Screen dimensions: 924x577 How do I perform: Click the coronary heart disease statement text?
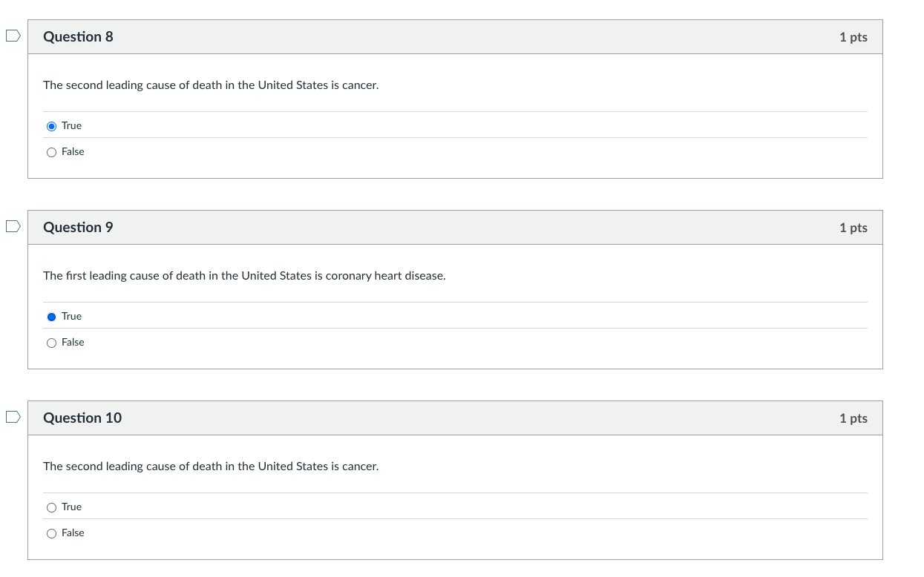point(244,276)
